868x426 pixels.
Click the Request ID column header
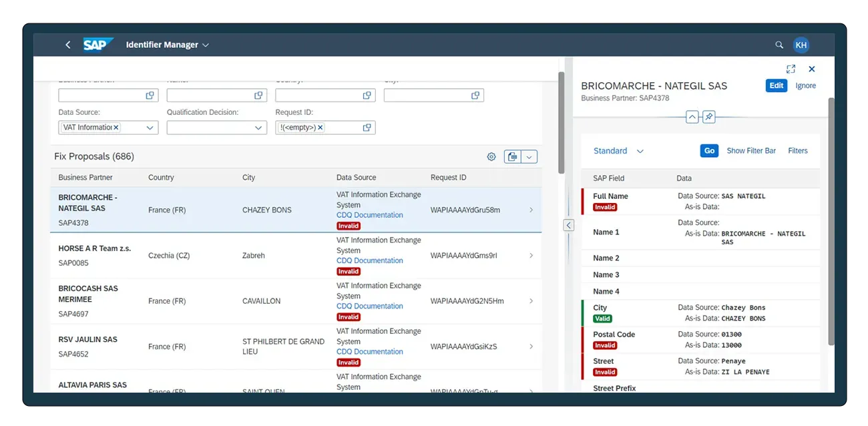449,178
